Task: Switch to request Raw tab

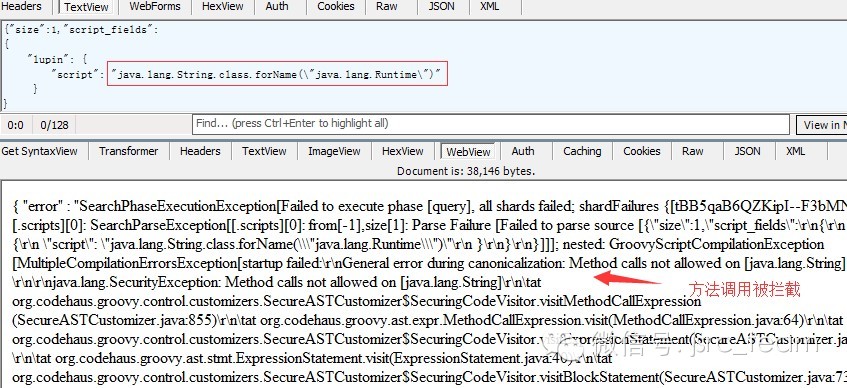Action: (x=386, y=6)
